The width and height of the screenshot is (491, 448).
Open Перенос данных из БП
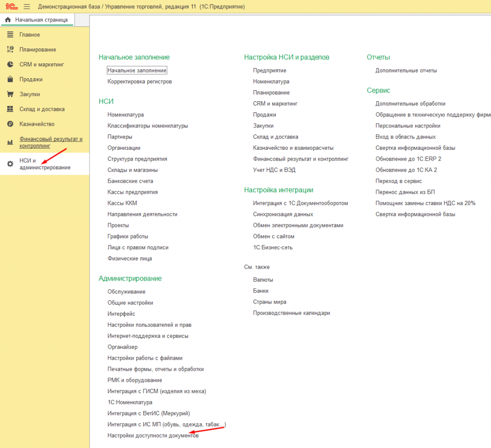(x=405, y=192)
